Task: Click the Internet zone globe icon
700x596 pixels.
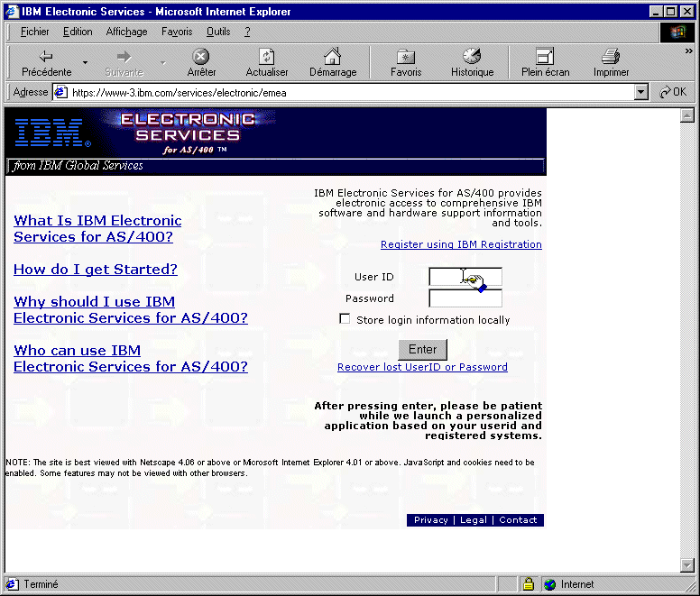Action: click(550, 584)
